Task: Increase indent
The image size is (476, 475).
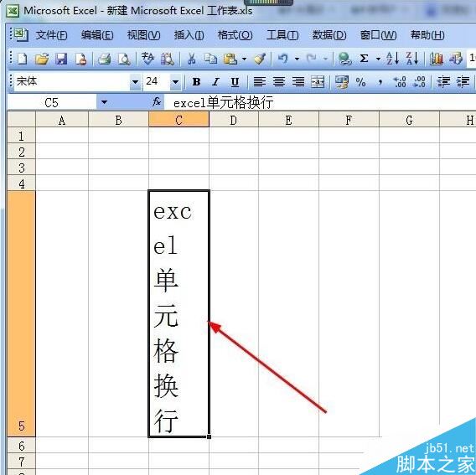Action: [x=463, y=81]
